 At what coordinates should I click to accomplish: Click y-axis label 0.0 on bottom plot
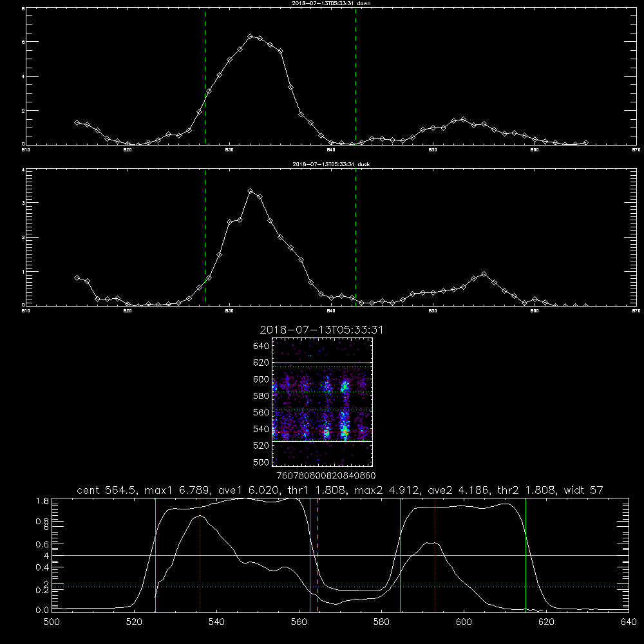[x=43, y=611]
